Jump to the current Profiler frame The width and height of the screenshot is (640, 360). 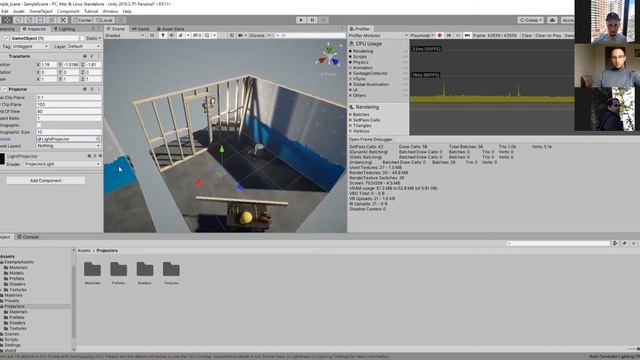tap(467, 36)
